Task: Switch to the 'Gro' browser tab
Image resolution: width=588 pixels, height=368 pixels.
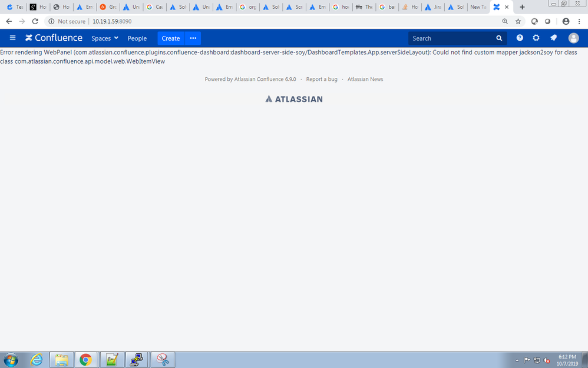Action: 108,6
